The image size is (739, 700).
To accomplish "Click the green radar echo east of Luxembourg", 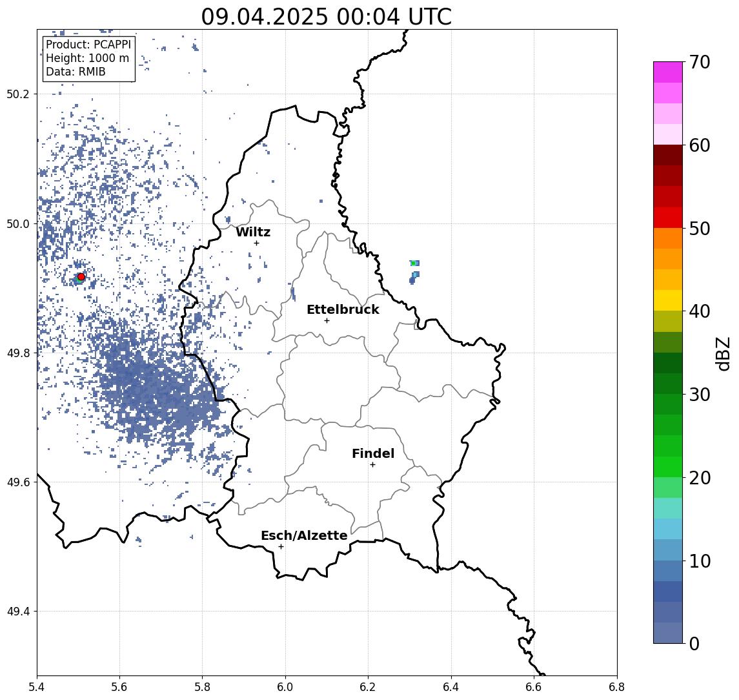I will [x=414, y=263].
